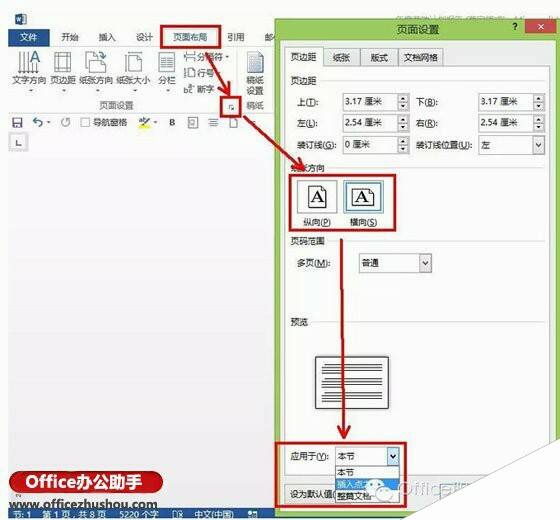560x520 pixels.
Task: Toggle the Bold B icon
Action: point(172,122)
